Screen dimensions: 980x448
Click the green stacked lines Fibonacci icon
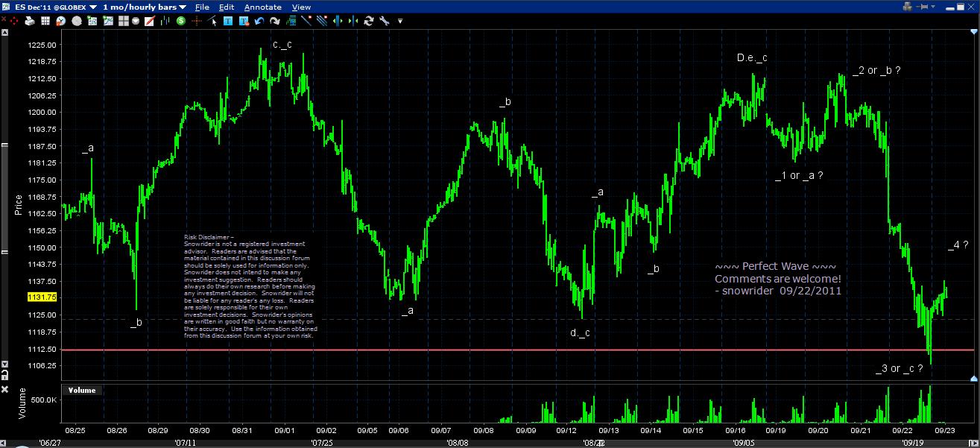point(290,21)
